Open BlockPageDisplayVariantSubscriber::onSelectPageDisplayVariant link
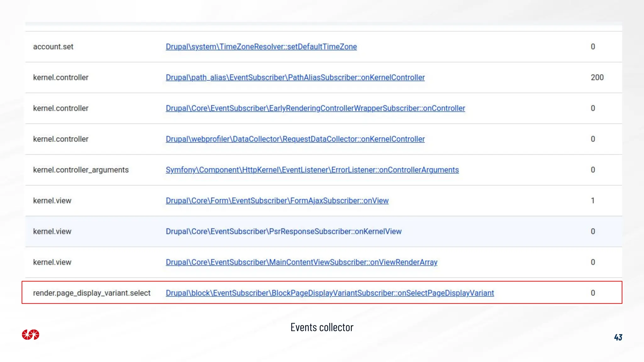Viewport: 644px width, 362px height. [330, 293]
